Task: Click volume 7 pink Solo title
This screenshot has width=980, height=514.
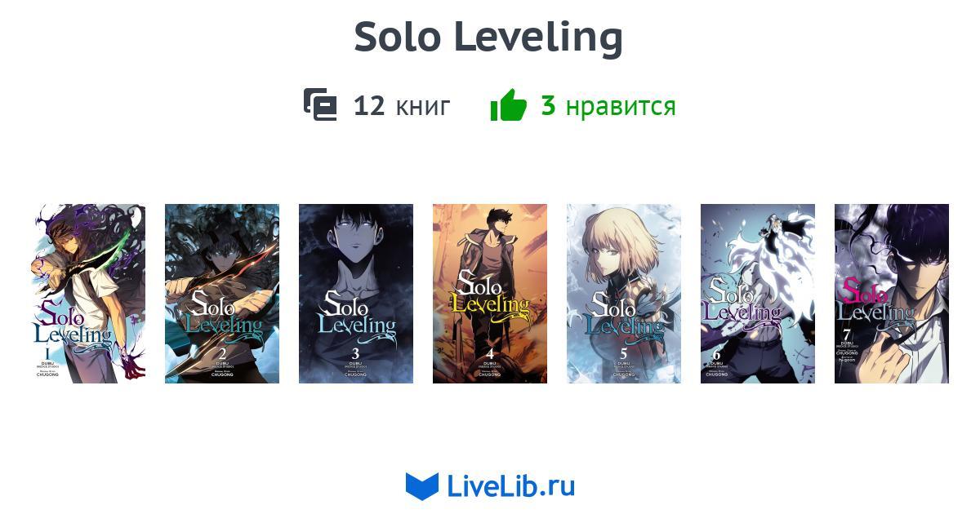Action: click(x=864, y=290)
